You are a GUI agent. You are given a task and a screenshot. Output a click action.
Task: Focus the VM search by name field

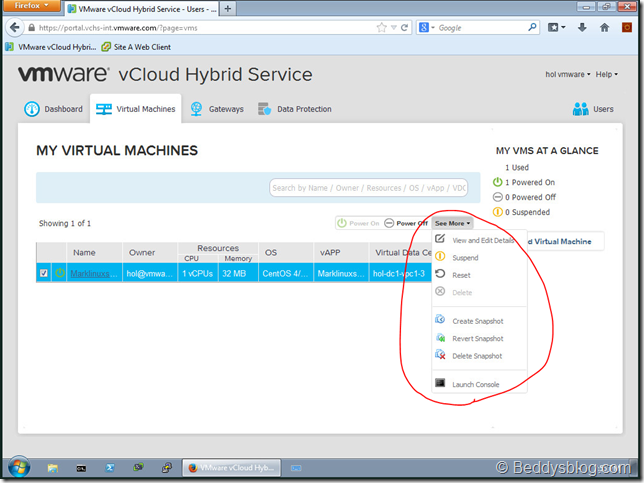[368, 188]
